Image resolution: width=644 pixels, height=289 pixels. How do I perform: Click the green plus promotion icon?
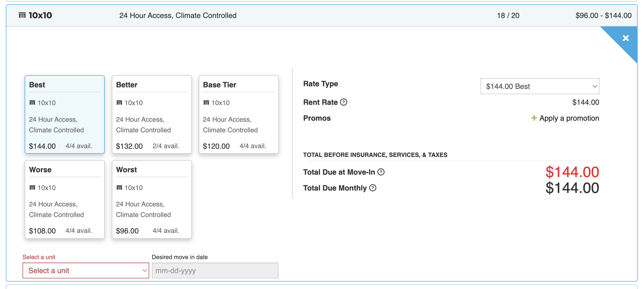[534, 118]
